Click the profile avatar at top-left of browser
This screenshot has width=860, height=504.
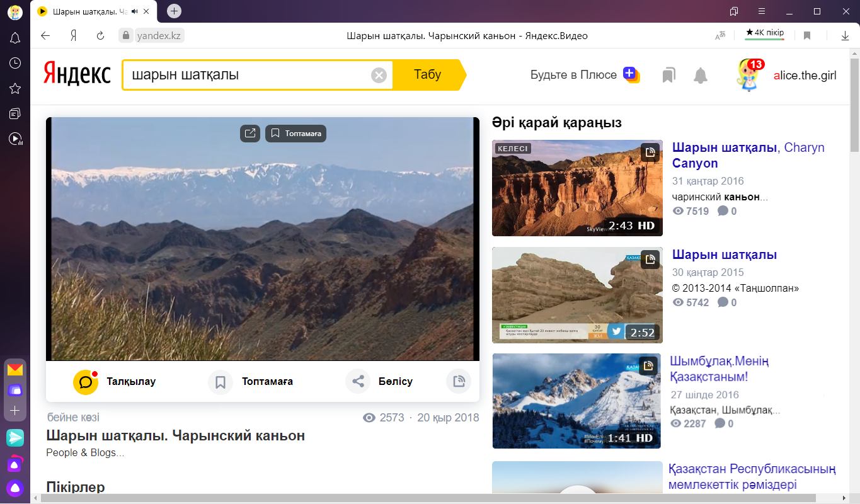pos(14,11)
